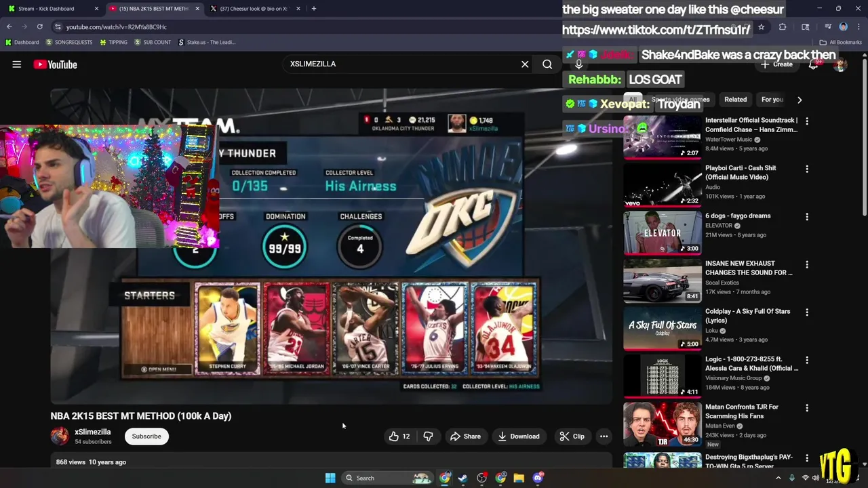Open SUB COUNT bookmark
The width and height of the screenshot is (868, 488).
(x=153, y=42)
